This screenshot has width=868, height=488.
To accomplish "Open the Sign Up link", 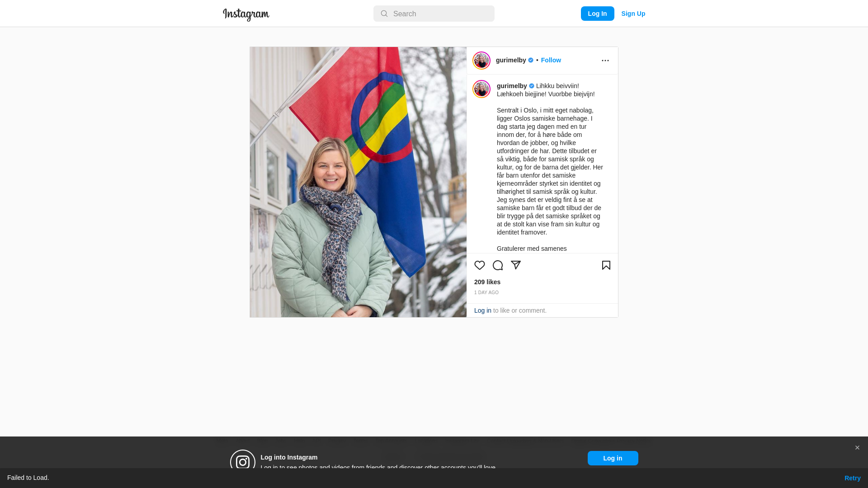I will pos(633,14).
